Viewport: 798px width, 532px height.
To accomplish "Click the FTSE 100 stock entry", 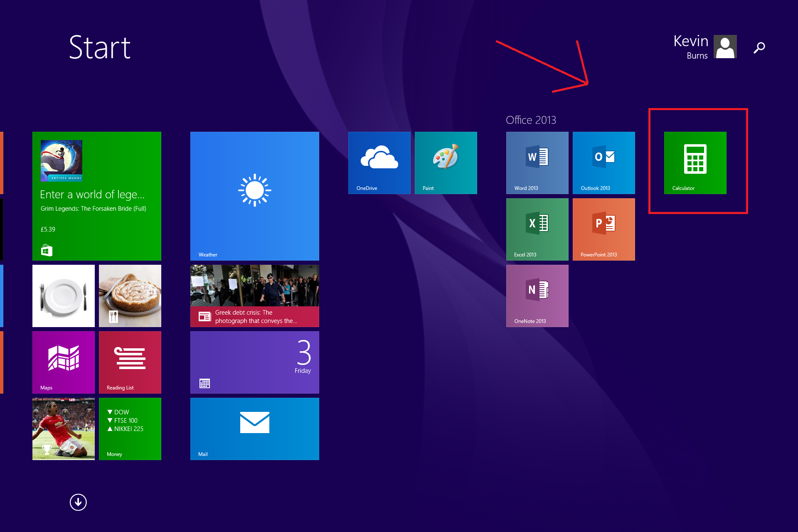I will point(122,421).
